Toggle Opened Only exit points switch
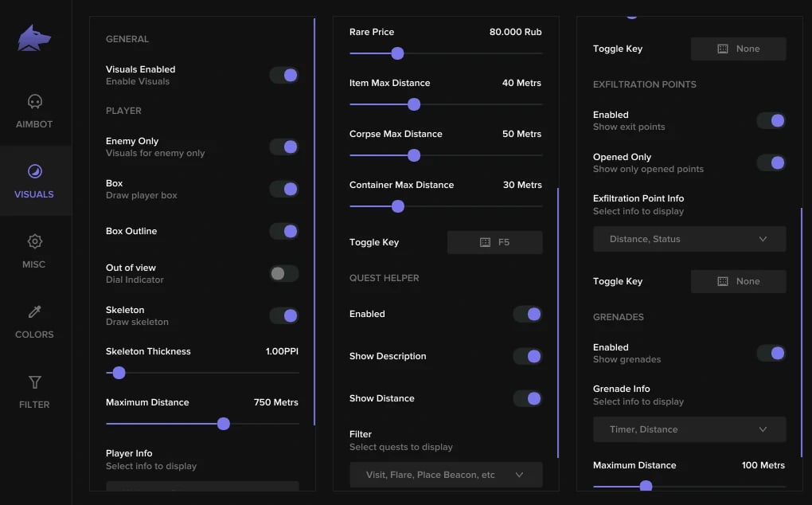 click(x=771, y=162)
